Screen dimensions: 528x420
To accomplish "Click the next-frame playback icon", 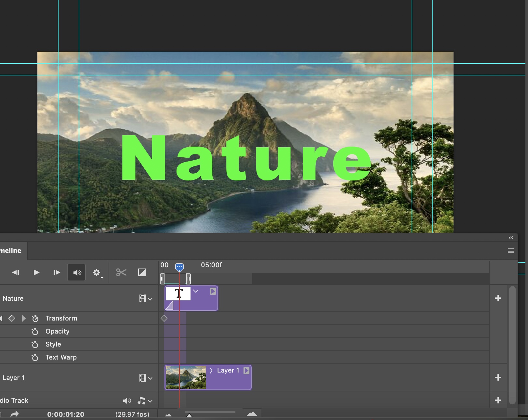I will tap(57, 272).
